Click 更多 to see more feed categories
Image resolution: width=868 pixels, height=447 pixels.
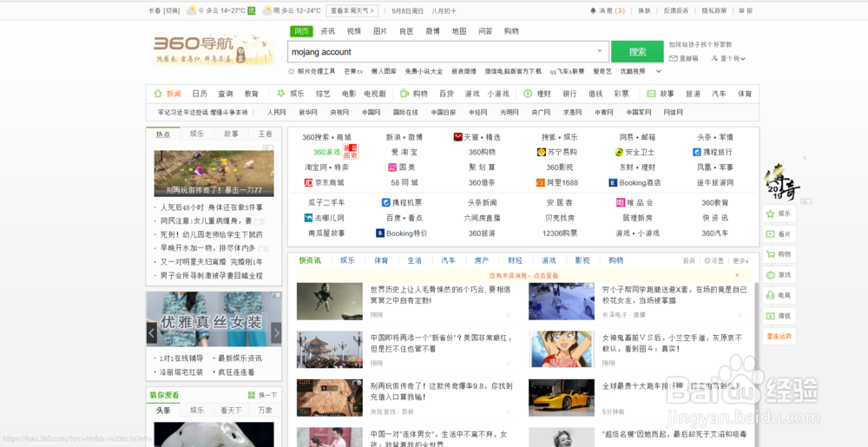coord(740,260)
